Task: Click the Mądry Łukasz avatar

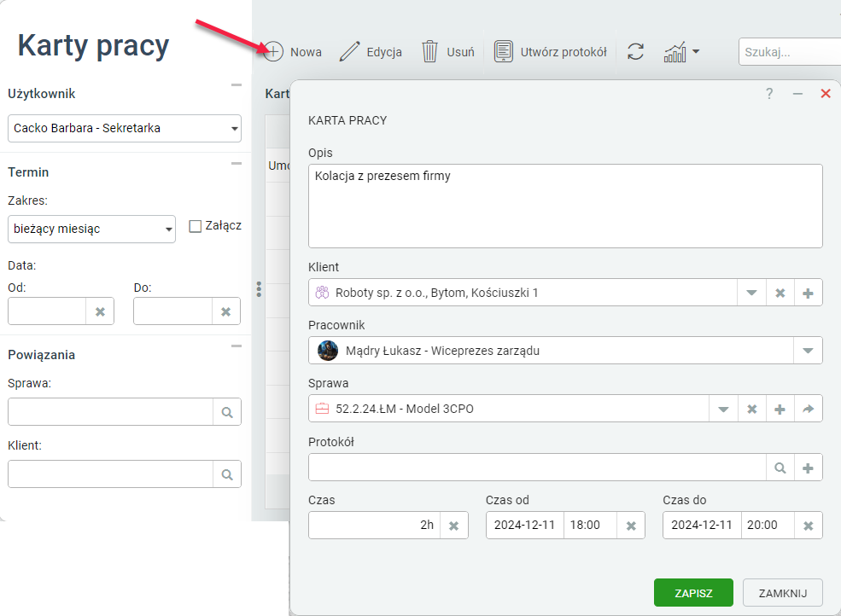Action: 328,351
